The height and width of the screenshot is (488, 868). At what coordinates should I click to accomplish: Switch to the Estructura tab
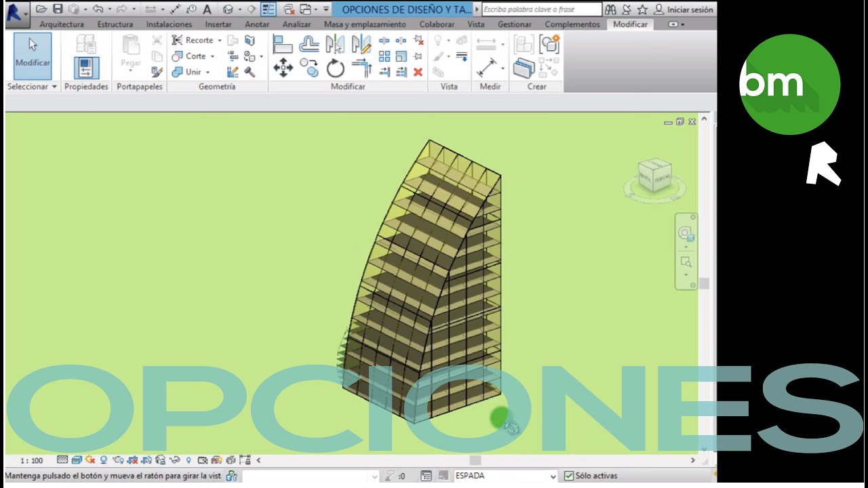click(115, 24)
